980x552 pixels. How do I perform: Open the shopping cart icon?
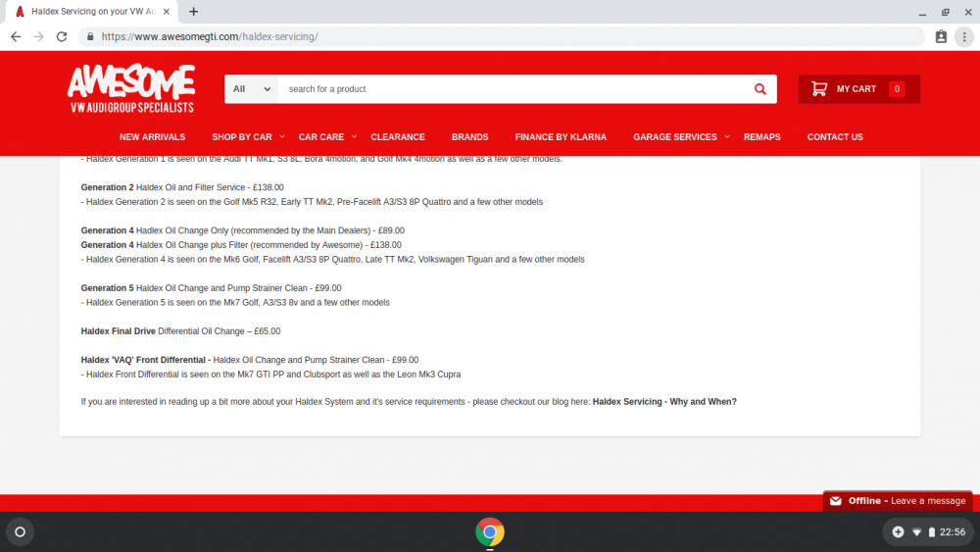point(818,89)
